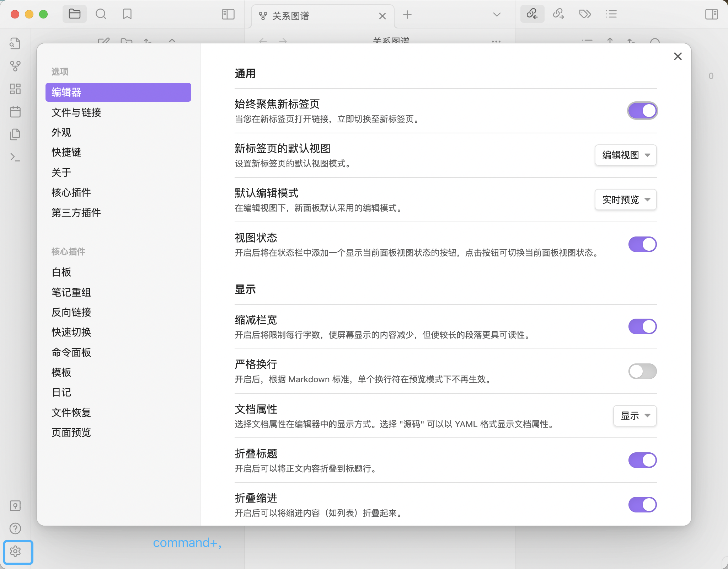
Task: Open command palette terminal icon
Action: pyautogui.click(x=15, y=157)
